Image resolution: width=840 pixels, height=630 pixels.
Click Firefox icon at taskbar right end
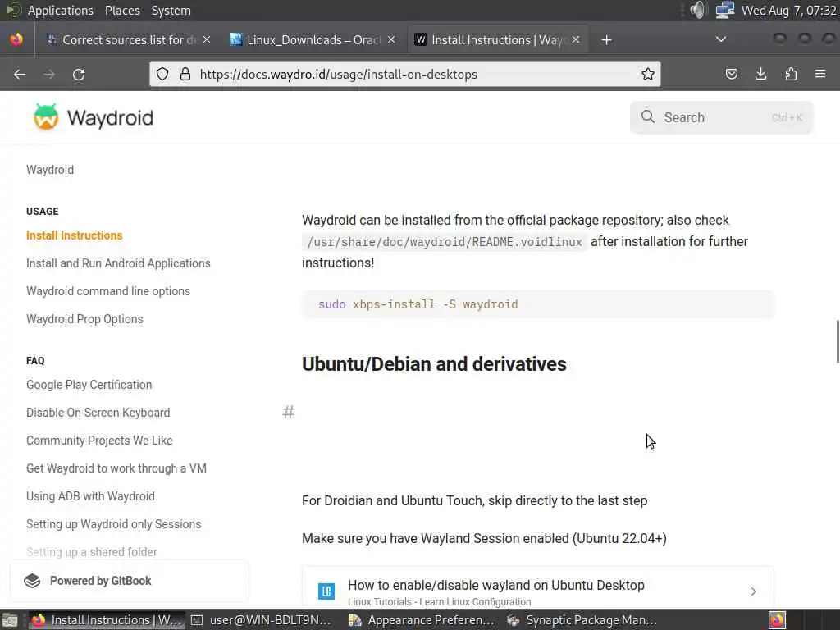coord(778,620)
